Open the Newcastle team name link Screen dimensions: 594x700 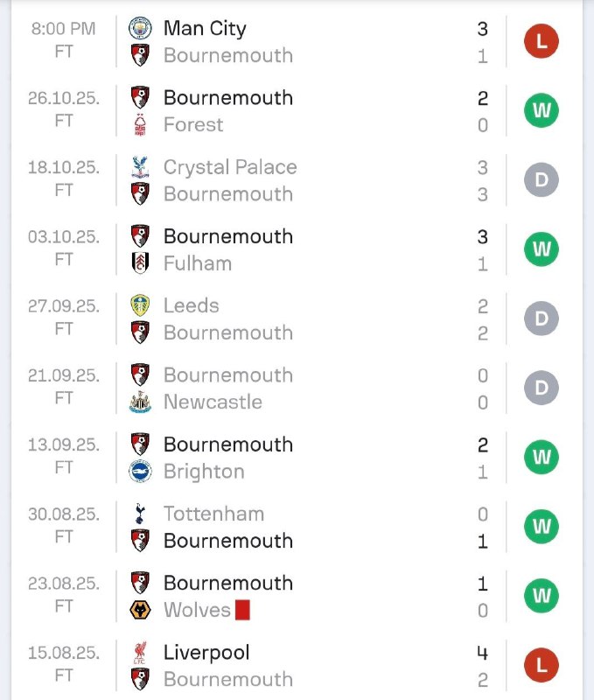click(213, 402)
